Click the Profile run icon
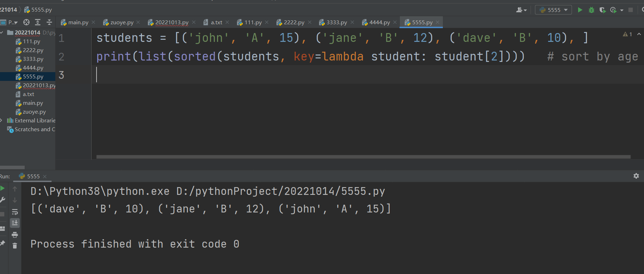Viewport: 644px width, 274px height. 613,10
